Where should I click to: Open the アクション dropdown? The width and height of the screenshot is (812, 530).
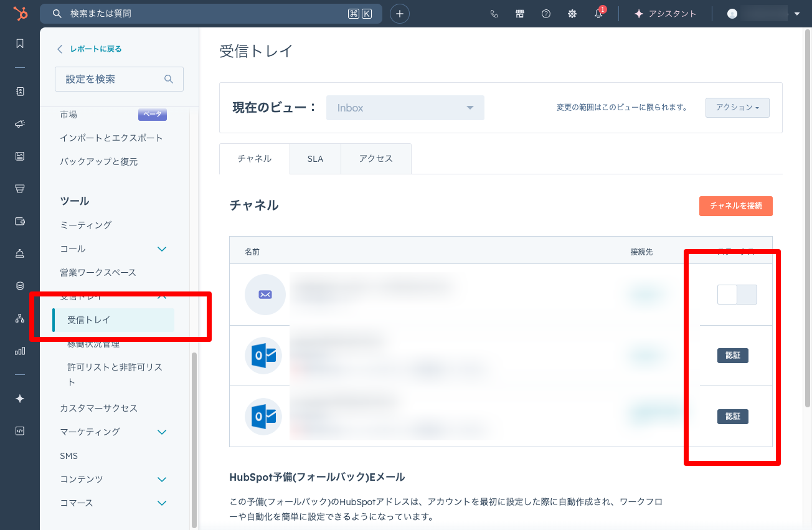coord(737,108)
